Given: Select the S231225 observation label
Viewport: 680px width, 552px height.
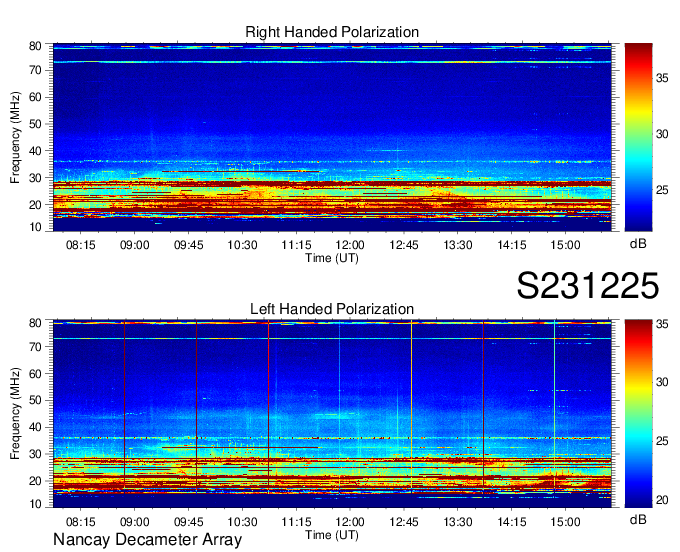Looking at the screenshot, I should pyautogui.click(x=588, y=286).
